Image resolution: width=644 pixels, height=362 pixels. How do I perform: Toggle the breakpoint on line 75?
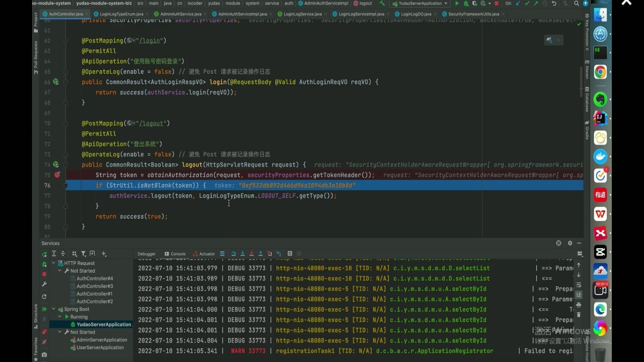coord(57,175)
